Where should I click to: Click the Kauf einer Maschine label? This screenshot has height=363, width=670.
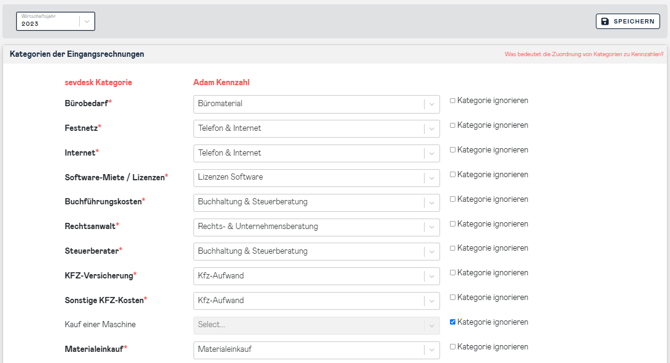(x=100, y=325)
